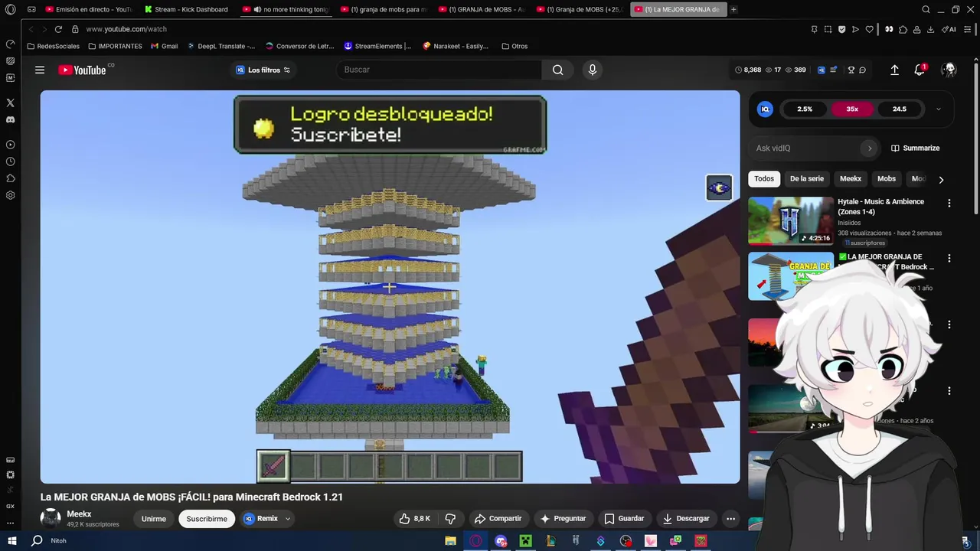Open Opera GX in the taskbar
980x551 pixels.
(475, 541)
